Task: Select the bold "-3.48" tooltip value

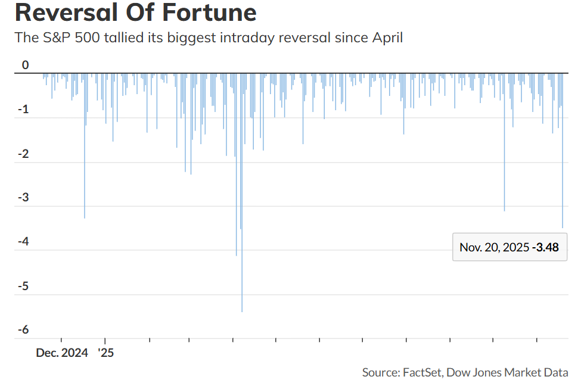Action: click(546, 247)
